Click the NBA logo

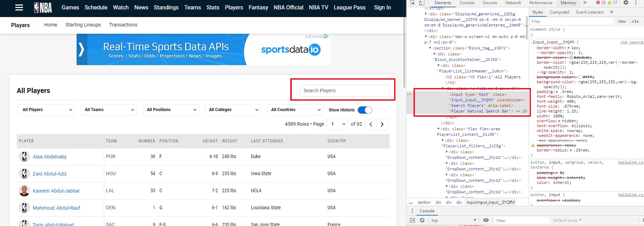coord(43,7)
